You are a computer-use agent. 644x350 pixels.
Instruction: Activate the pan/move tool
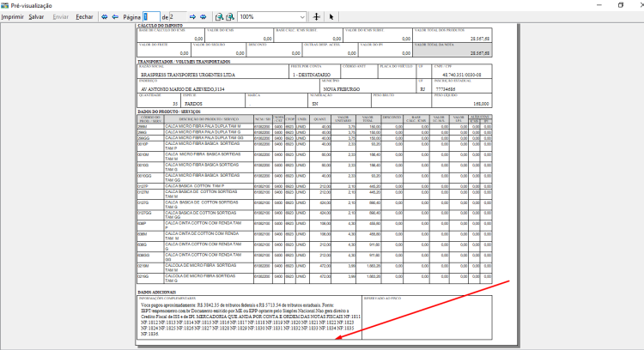coord(316,17)
